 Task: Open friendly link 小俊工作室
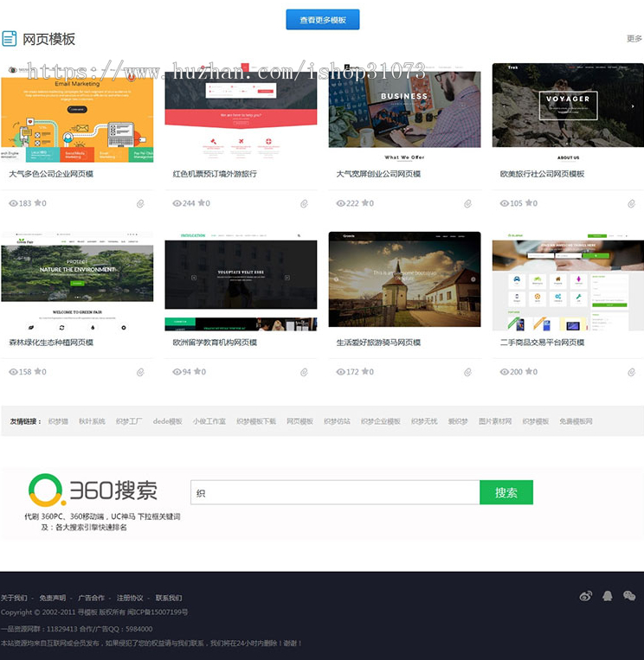209,421
